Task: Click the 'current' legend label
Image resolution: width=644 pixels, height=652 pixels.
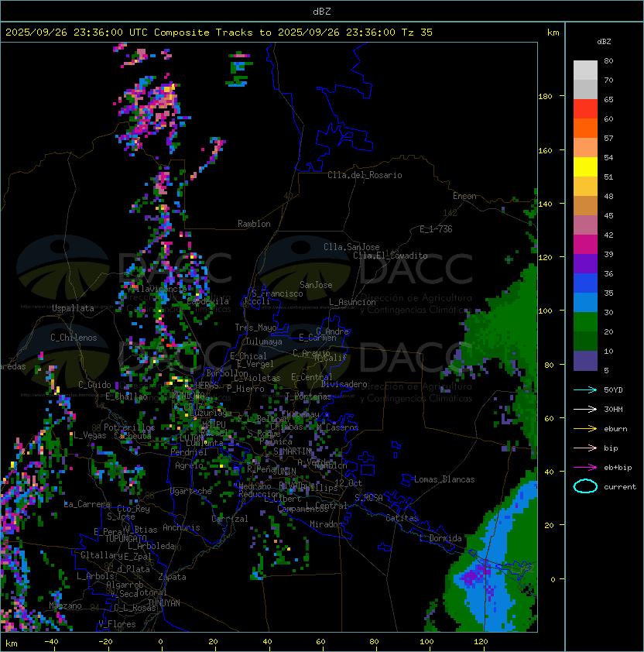Action: pos(620,487)
